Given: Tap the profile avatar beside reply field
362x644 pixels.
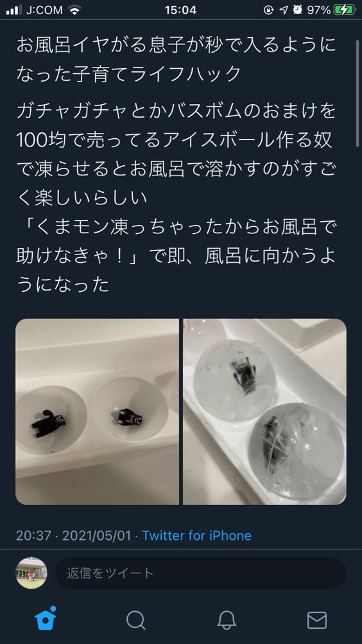Looking at the screenshot, I should tap(31, 573).
